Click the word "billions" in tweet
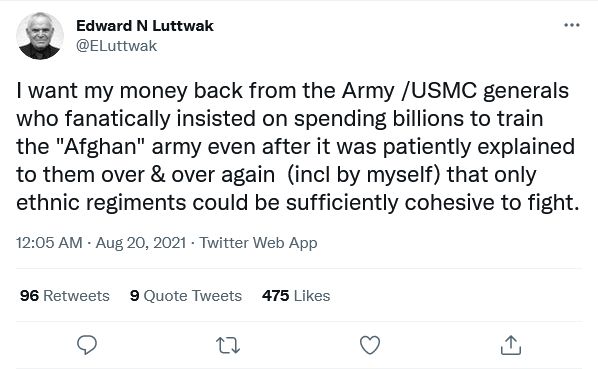The image size is (598, 369). coord(428,119)
